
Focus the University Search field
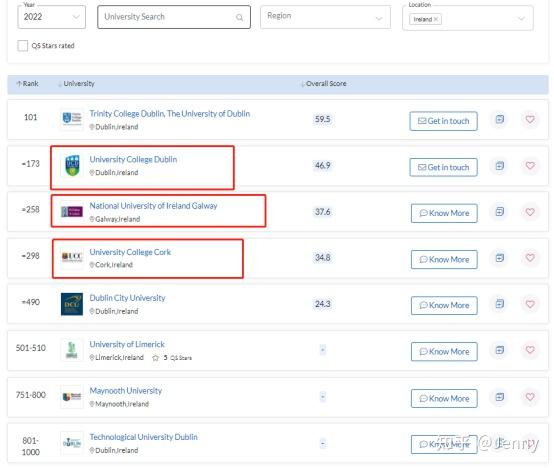coord(174,17)
